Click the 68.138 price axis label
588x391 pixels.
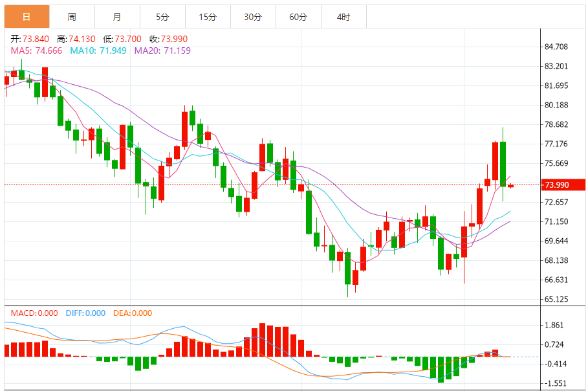[556, 260]
